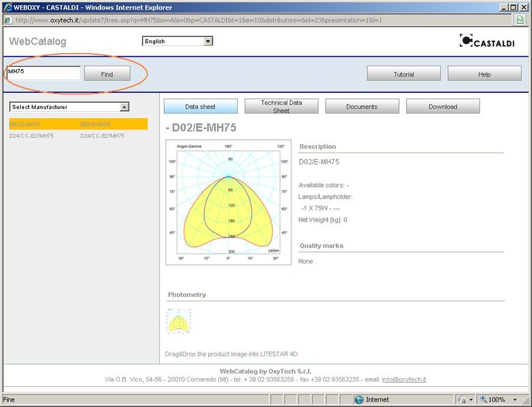Click the "Lamps/Lampholder:" label
Image resolution: width=532 pixels, height=407 pixels.
coord(325,197)
